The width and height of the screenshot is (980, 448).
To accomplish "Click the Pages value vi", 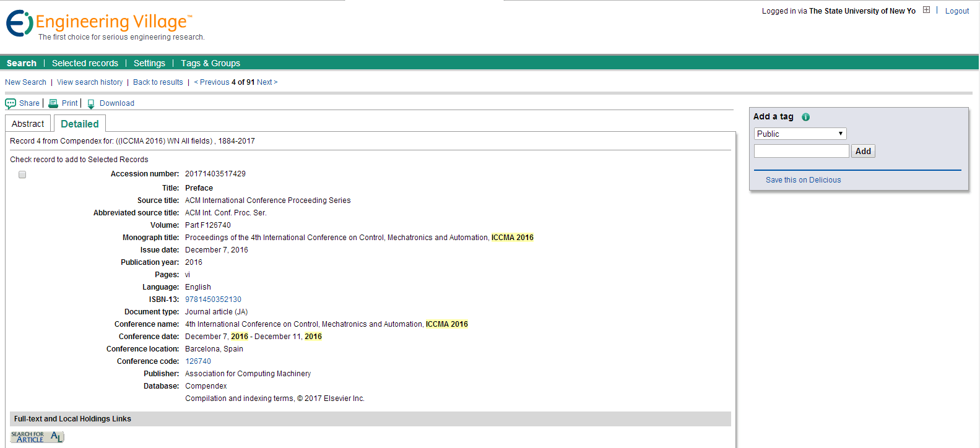I will pos(188,275).
